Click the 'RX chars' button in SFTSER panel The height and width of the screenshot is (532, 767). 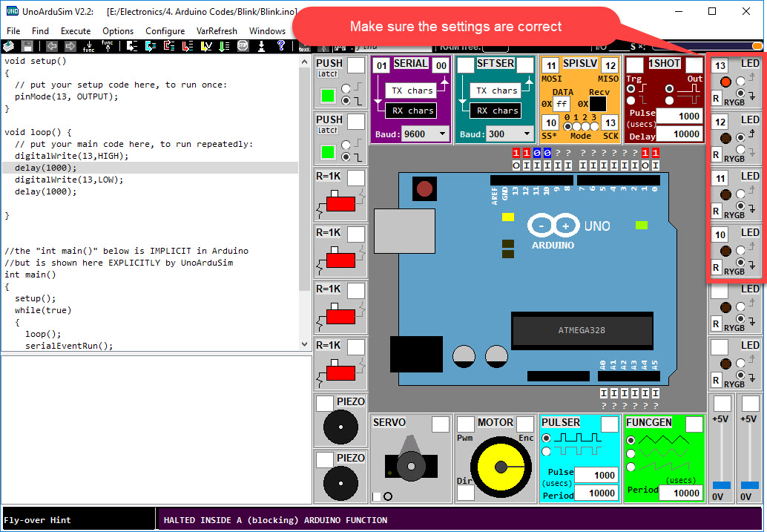tap(495, 110)
